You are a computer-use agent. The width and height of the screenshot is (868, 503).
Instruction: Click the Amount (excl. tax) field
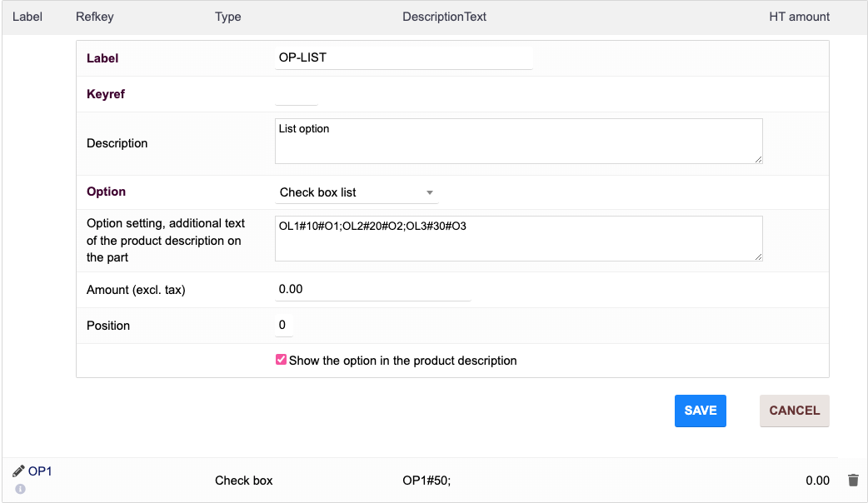(372, 289)
